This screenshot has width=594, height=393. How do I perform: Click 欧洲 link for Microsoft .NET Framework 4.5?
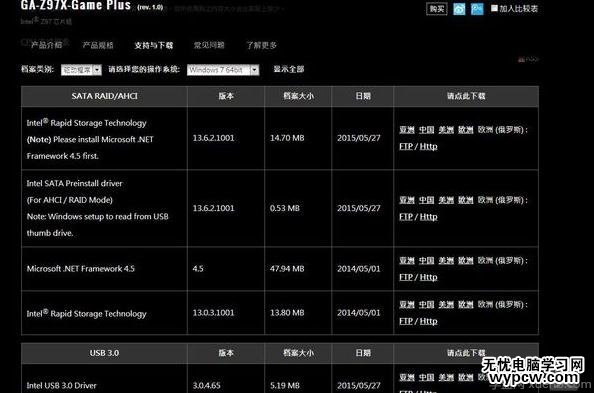click(x=466, y=260)
